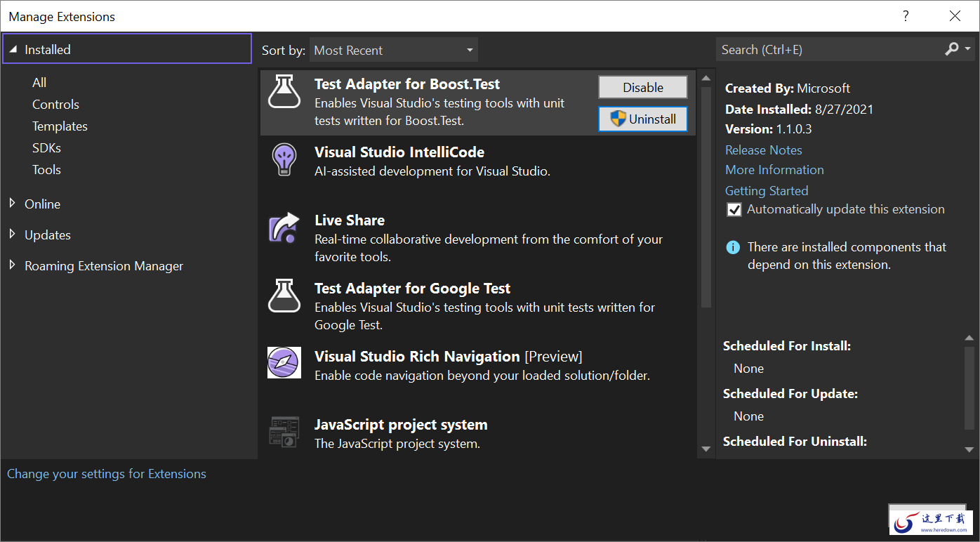Screen dimensions: 980x542
Task: Expand the Updates category
Action: 12,234
